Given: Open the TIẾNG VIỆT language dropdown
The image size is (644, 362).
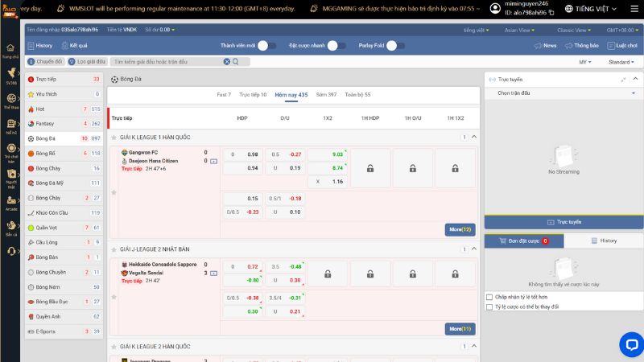Looking at the screenshot, I should point(609,9).
